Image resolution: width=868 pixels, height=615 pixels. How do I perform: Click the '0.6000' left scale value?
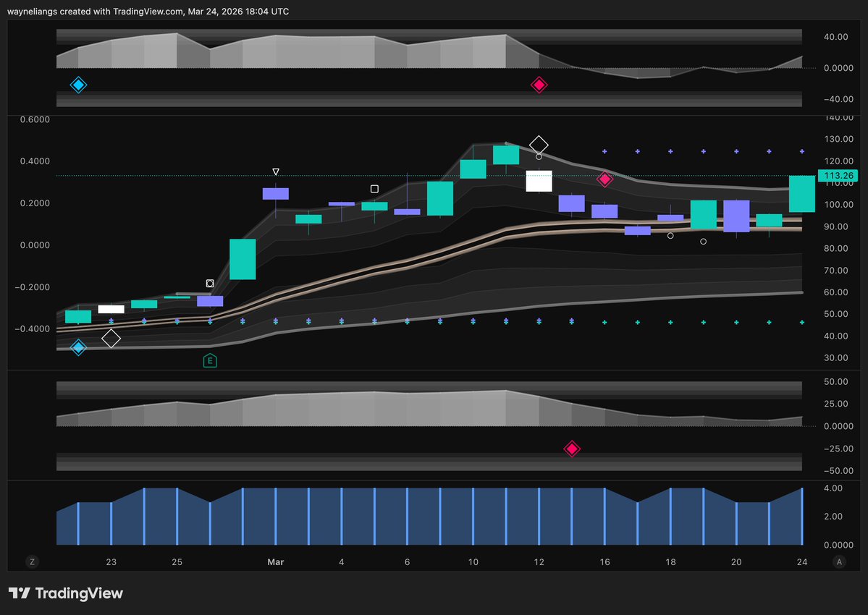pyautogui.click(x=35, y=119)
